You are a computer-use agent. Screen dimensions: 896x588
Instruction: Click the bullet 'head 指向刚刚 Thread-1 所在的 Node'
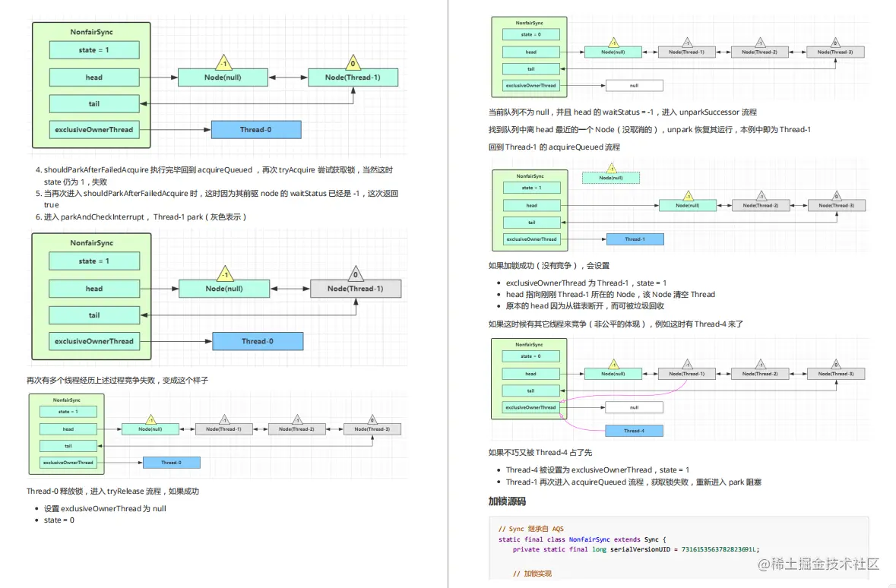(x=610, y=294)
